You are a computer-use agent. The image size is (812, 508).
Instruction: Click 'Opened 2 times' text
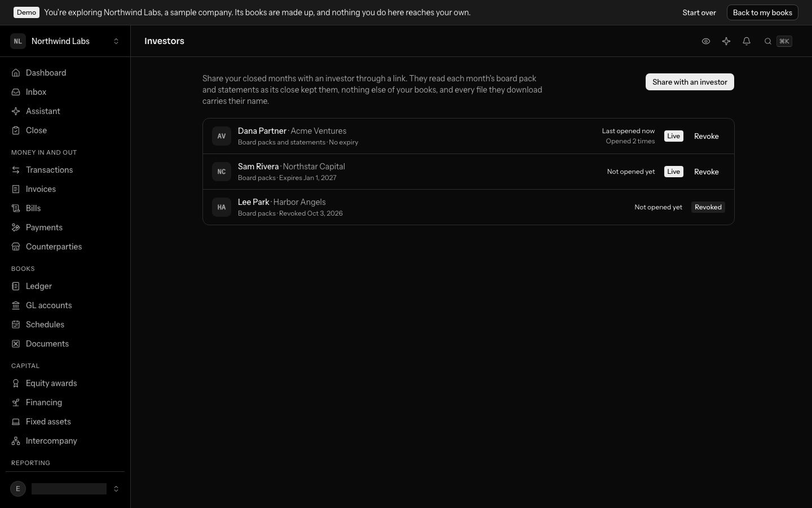click(630, 141)
